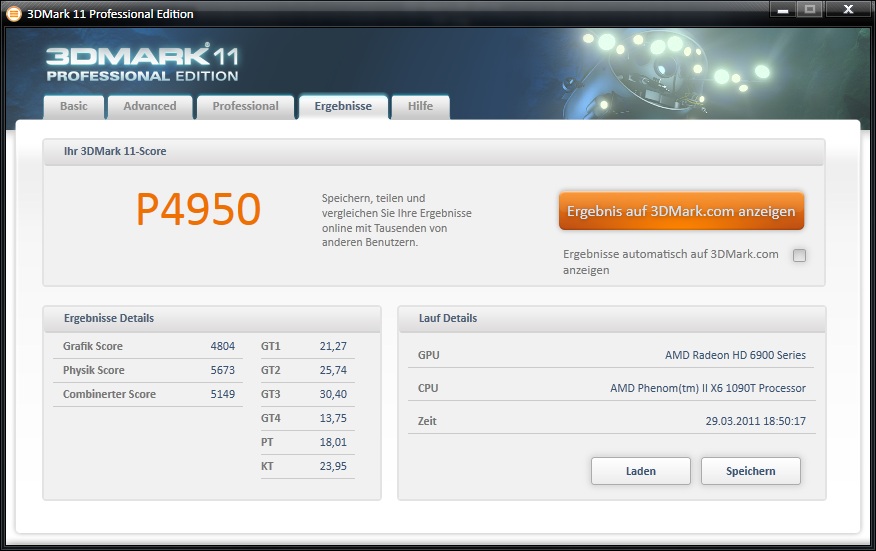Viewport: 876px width, 551px height.
Task: Maximize the 3DMark 11 window
Action: click(x=810, y=10)
